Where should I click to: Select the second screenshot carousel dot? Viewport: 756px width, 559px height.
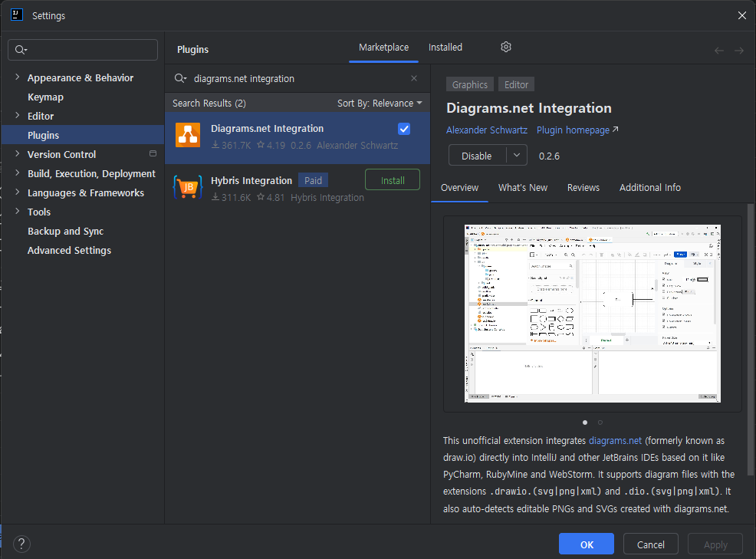click(600, 423)
